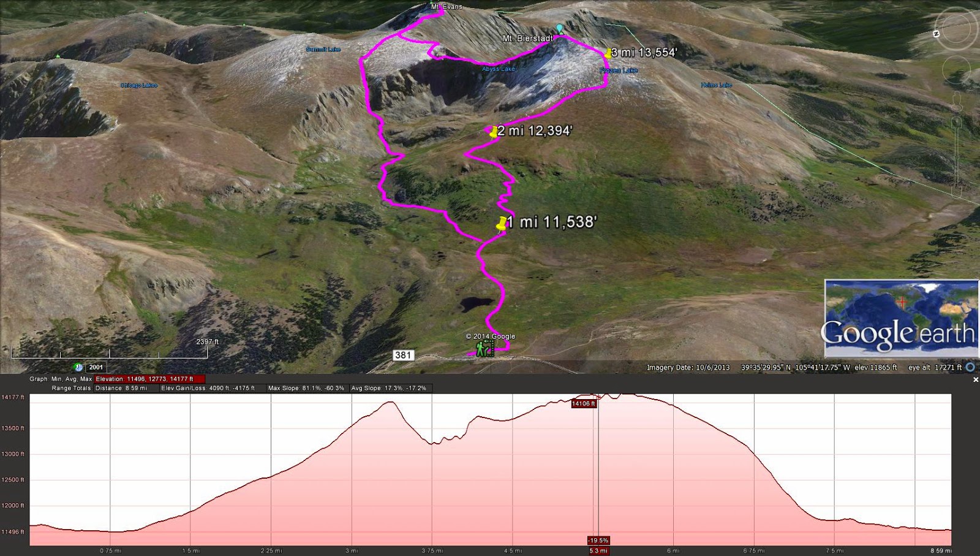This screenshot has width=980, height=556.
Task: Click the cyan marker at Mt. Bierstadt
Action: tap(559, 28)
